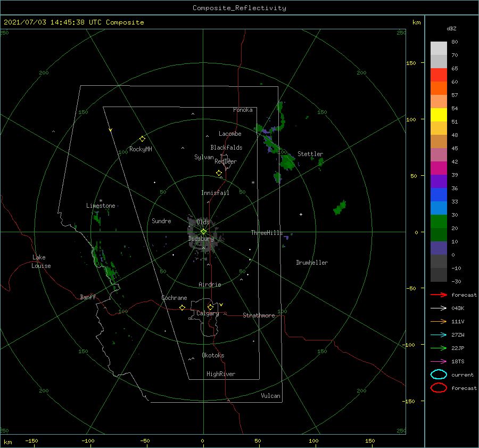
Task: Click the Sylvan label
Action: coord(204,157)
